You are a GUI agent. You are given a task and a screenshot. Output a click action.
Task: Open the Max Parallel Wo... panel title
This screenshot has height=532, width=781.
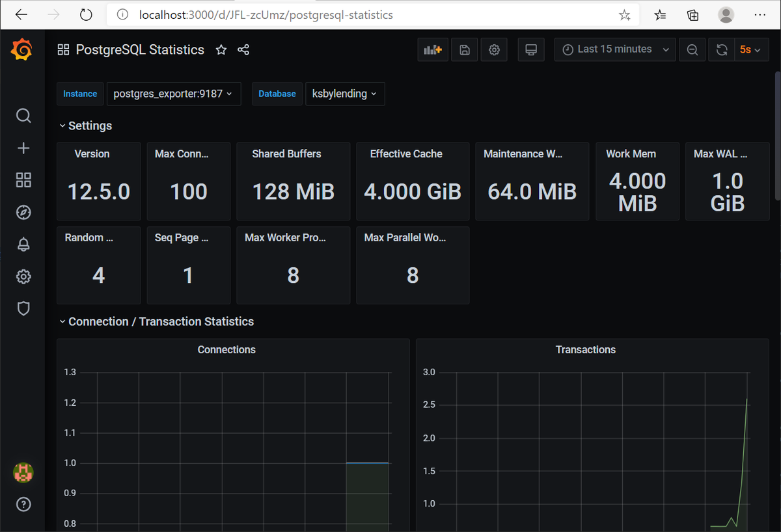(405, 238)
